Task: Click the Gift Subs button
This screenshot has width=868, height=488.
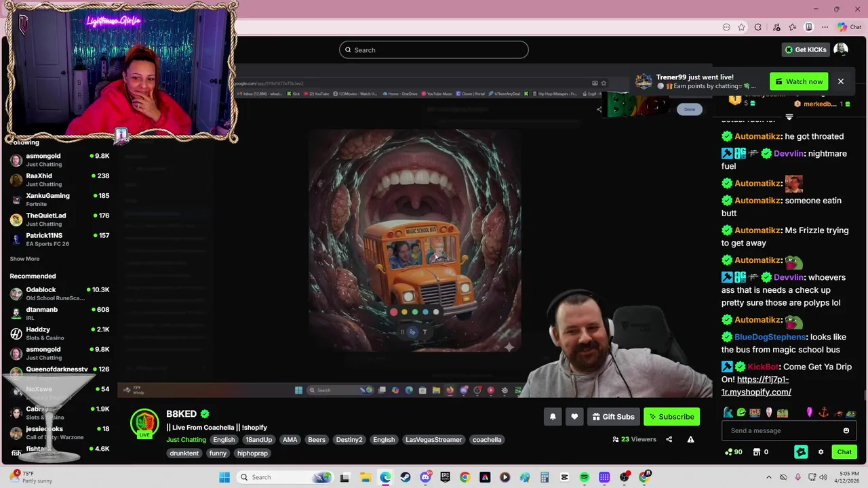Action: pos(613,417)
